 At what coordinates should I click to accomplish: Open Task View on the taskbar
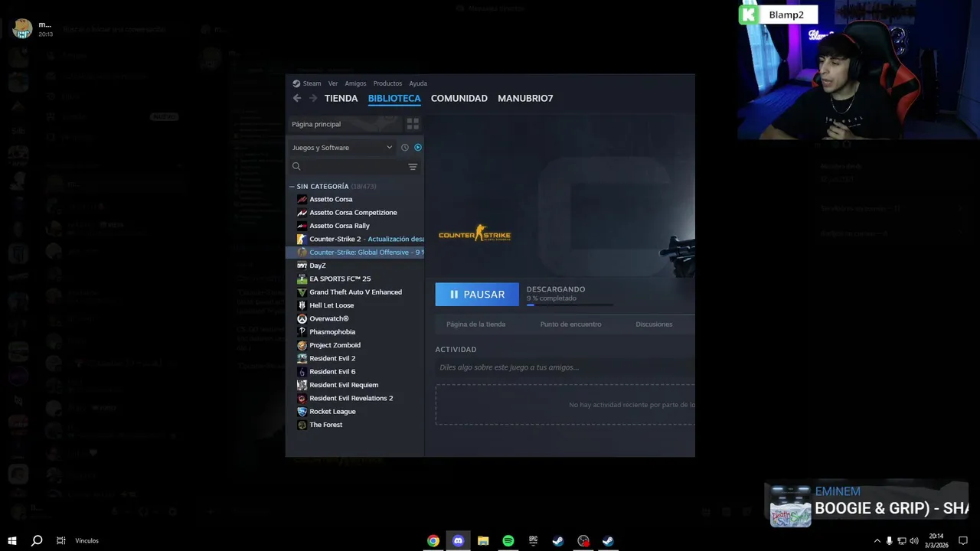click(60, 540)
